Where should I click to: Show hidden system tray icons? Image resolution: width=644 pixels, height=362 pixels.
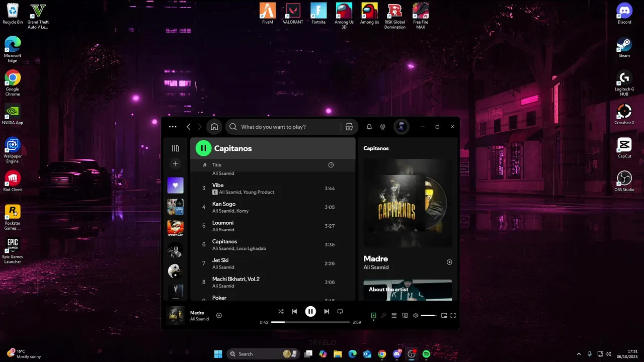(579, 354)
